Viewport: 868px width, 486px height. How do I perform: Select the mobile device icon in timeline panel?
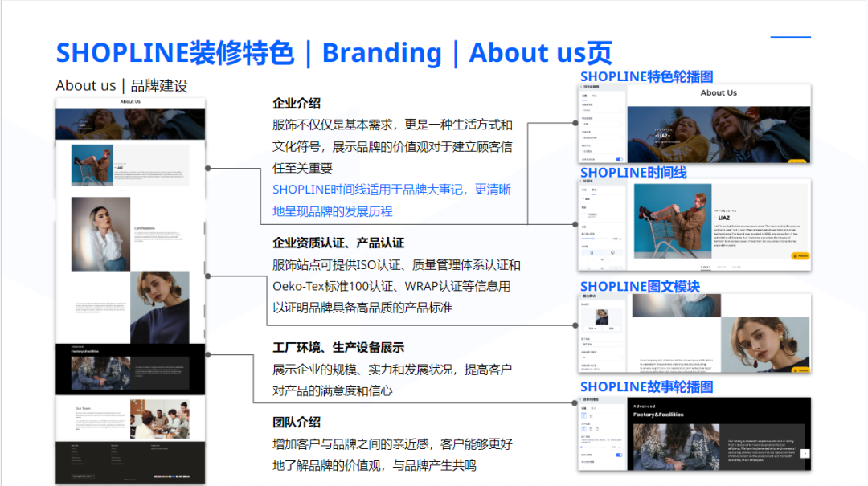click(592, 252)
